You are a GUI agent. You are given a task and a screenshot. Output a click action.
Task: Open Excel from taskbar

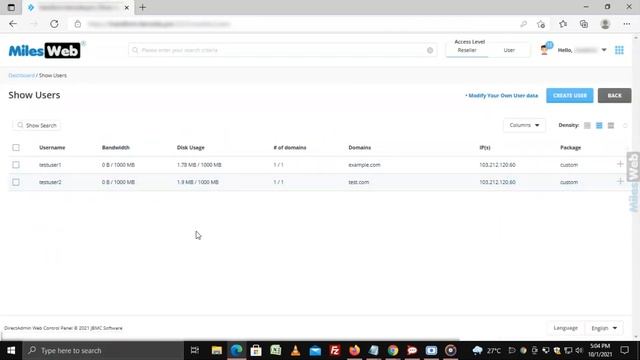[x=276, y=351]
